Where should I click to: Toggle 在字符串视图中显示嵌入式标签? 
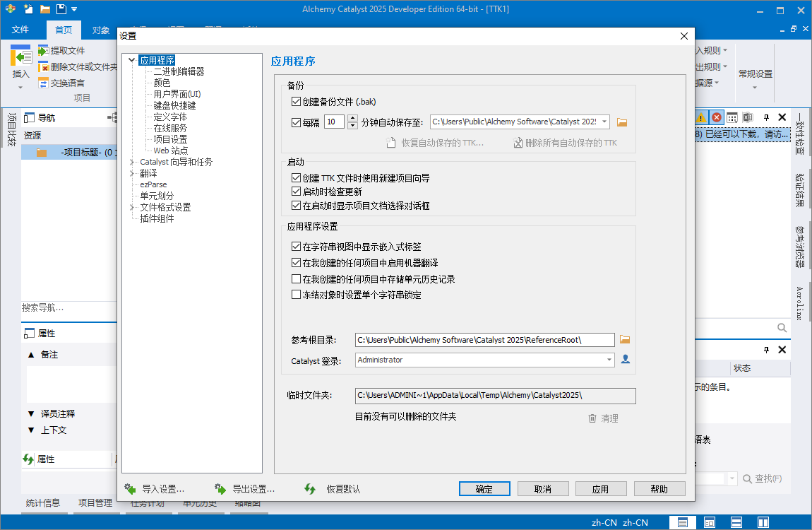click(297, 247)
